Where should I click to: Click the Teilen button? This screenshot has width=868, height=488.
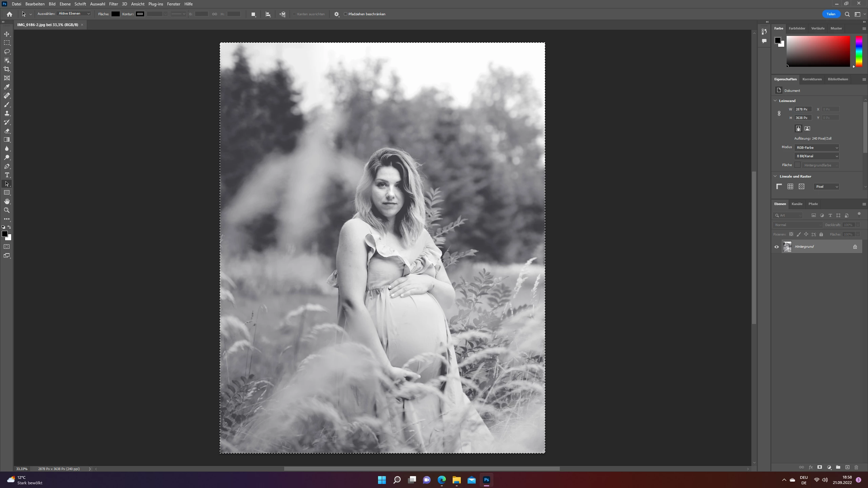[831, 14]
